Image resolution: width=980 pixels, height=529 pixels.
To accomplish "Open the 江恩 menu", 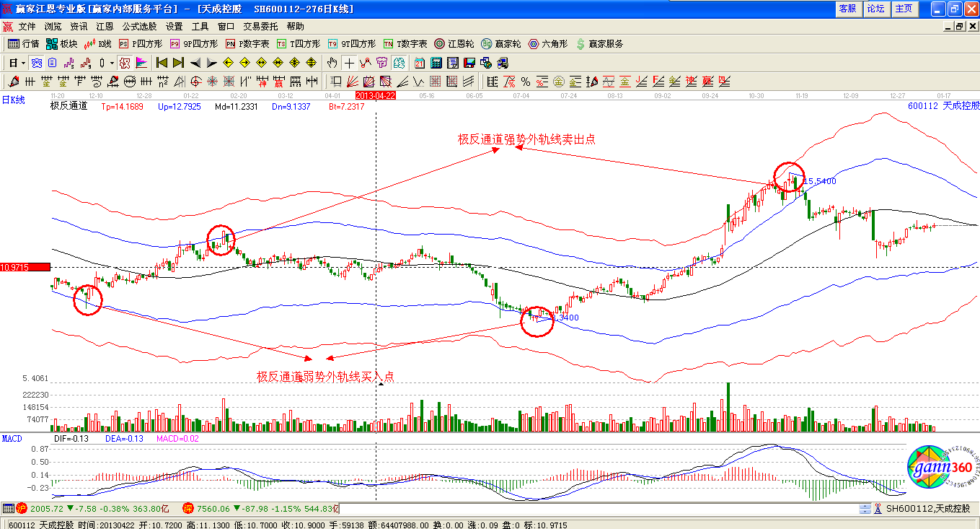I will [x=104, y=27].
